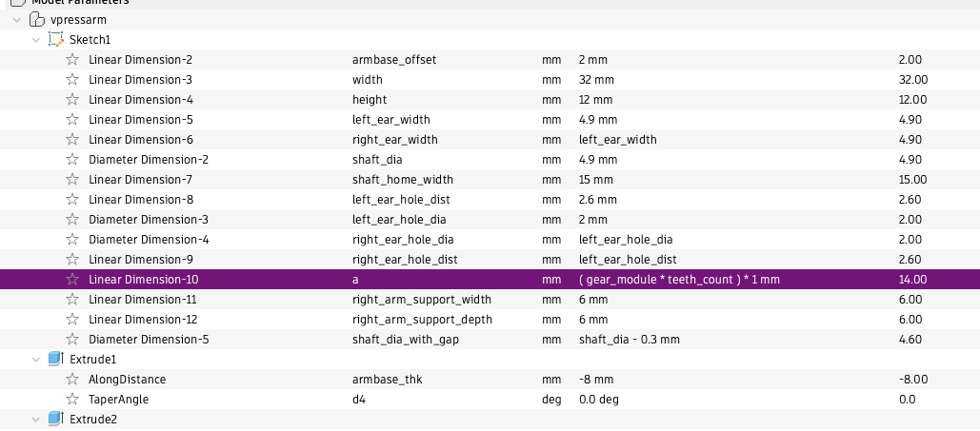The image size is (980, 431).
Task: Click the Extrude2 feature icon
Action: 55,420
